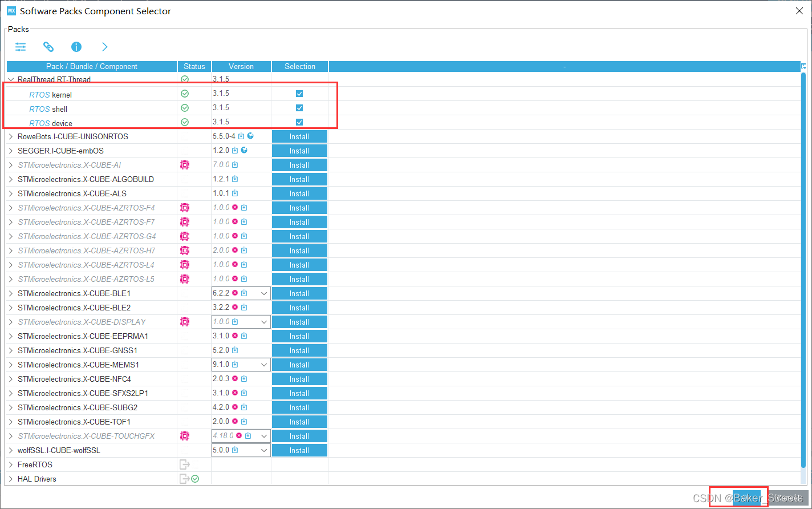This screenshot has width=812, height=509.
Task: Click download icon beside RoweBots version 5.5.0-4
Action: [241, 136]
